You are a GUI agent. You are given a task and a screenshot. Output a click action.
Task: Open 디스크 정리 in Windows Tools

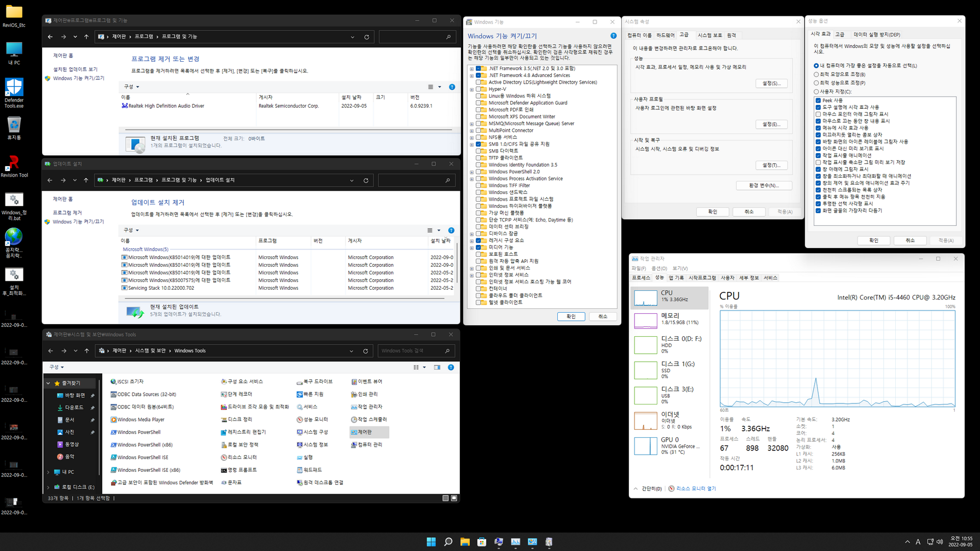coord(236,419)
